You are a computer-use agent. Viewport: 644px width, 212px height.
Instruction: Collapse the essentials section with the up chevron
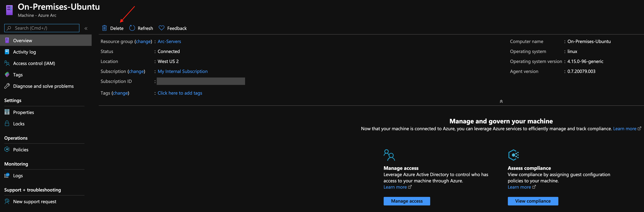[x=501, y=101]
